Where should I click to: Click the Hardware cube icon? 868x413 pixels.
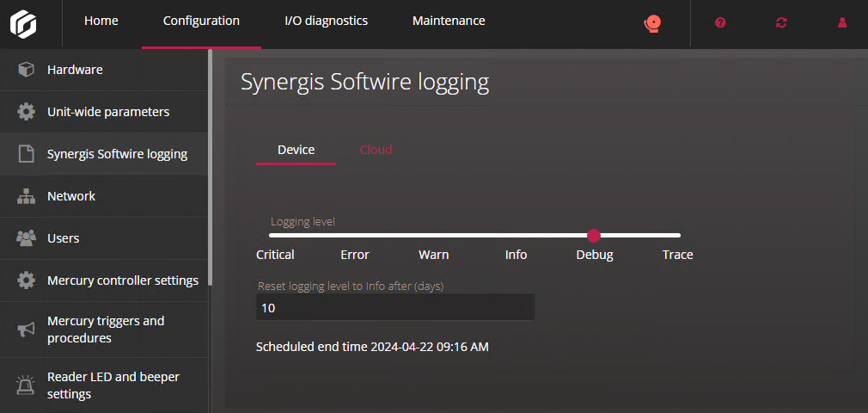point(26,70)
